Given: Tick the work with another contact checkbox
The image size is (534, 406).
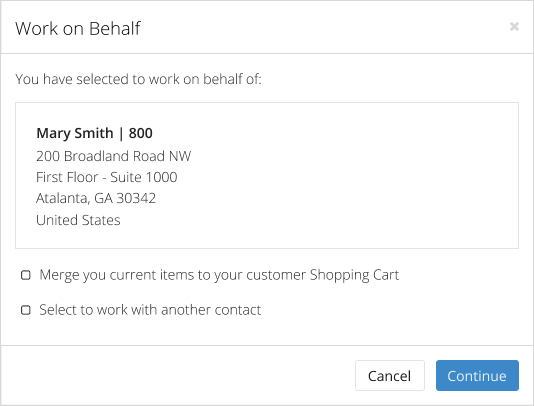Looking at the screenshot, I should [x=26, y=310].
